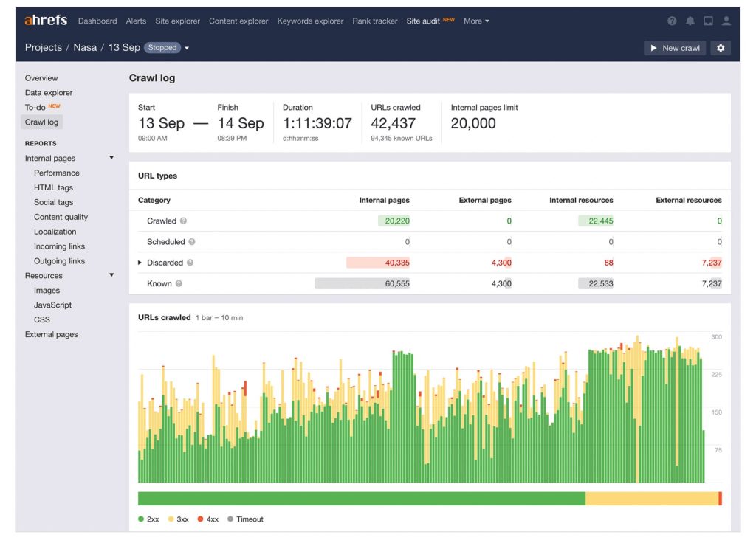Open the help icon in top bar

click(x=671, y=21)
